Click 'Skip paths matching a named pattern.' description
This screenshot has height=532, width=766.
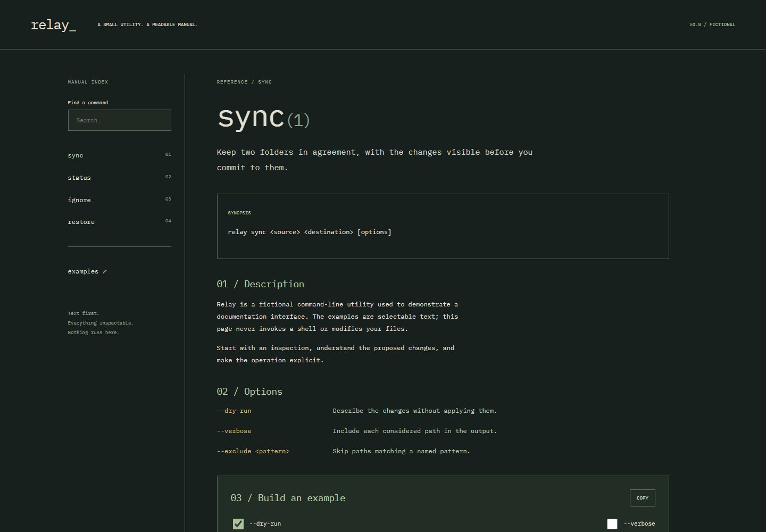click(x=402, y=451)
